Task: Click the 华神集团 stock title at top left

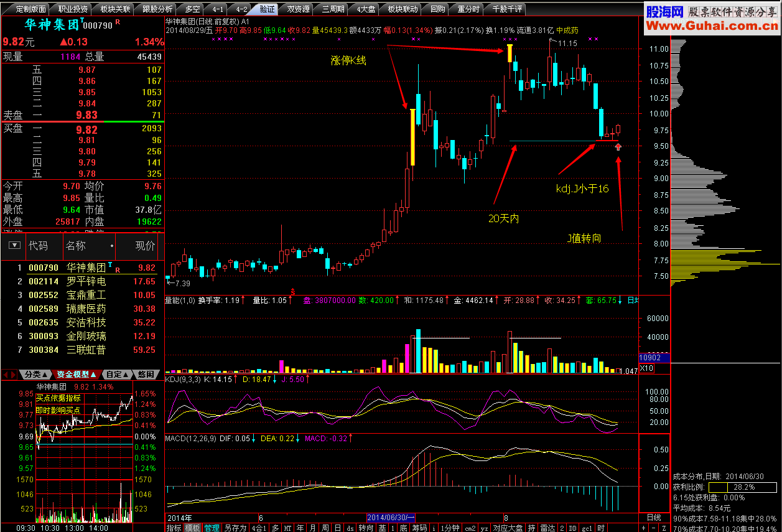Action: tap(51, 25)
